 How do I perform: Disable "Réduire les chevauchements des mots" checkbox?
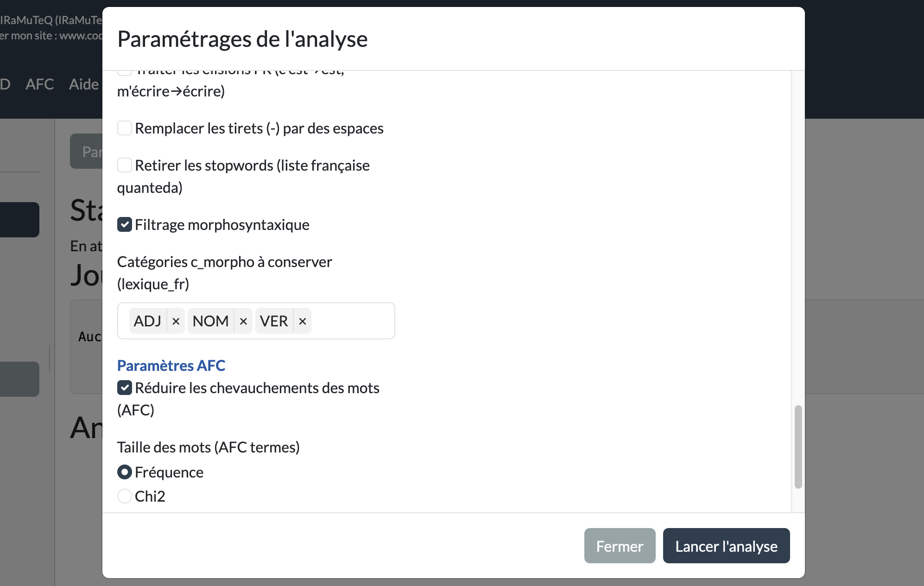click(125, 388)
